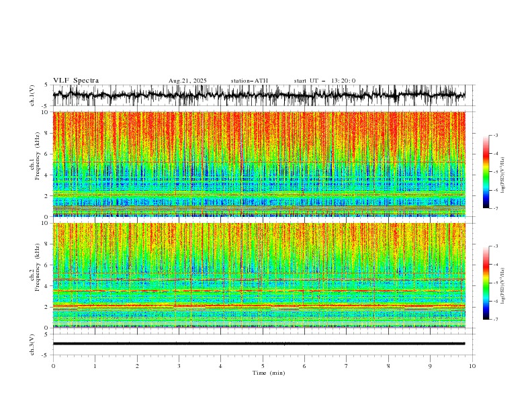The width and height of the screenshot is (532, 411).
Task: Click the "start UT = 13:20:0" header text
Action: click(x=324, y=81)
